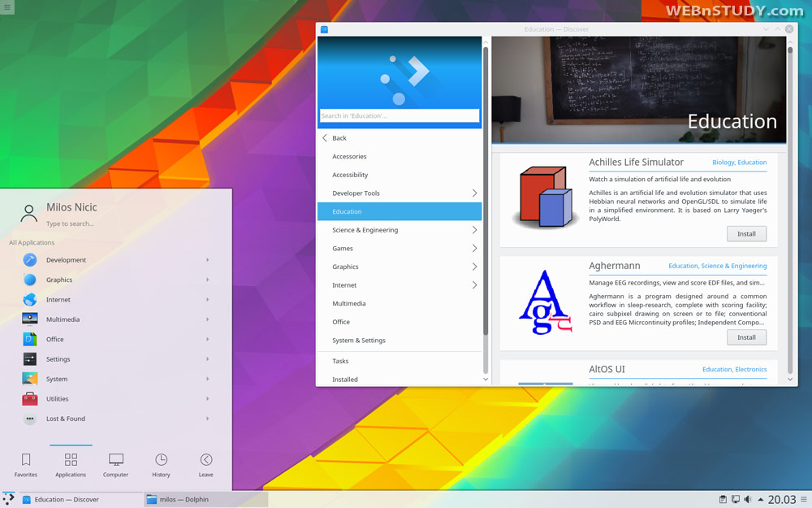
Task: Select the highlighted Education category
Action: 400,211
